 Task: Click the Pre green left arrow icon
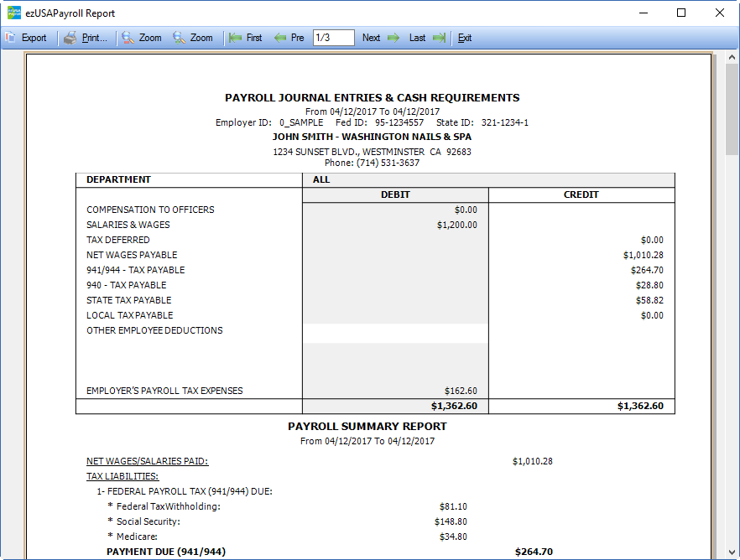pos(280,38)
